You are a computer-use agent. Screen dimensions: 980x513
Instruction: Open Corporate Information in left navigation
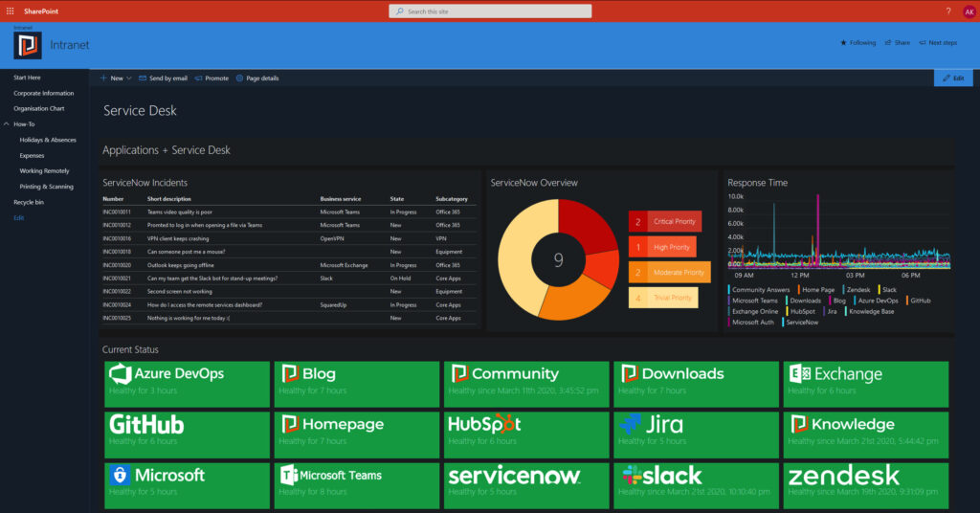(44, 93)
